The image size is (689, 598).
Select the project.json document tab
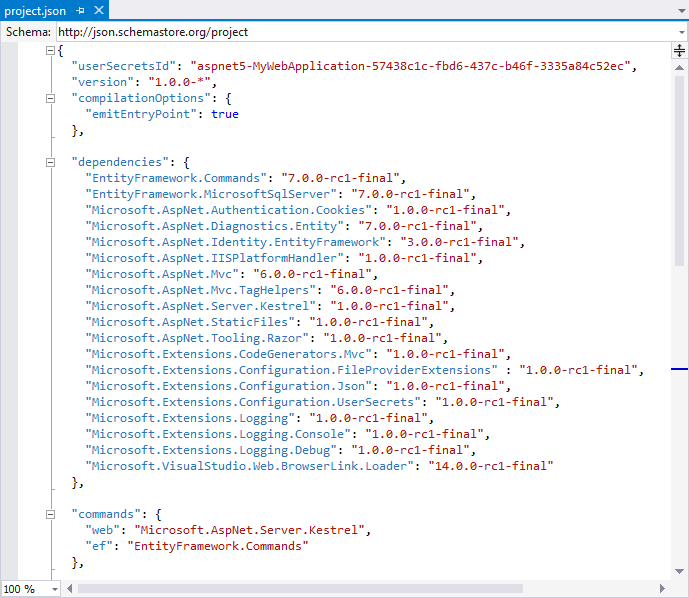click(x=36, y=9)
